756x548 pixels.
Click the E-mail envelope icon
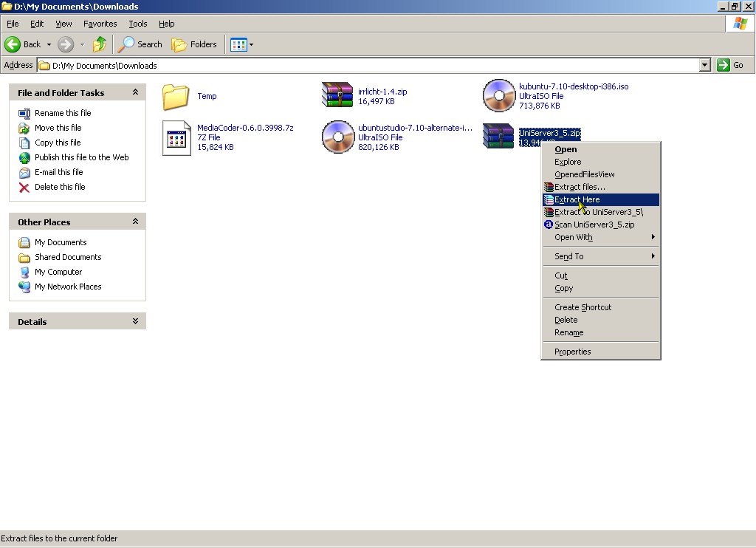tap(24, 173)
